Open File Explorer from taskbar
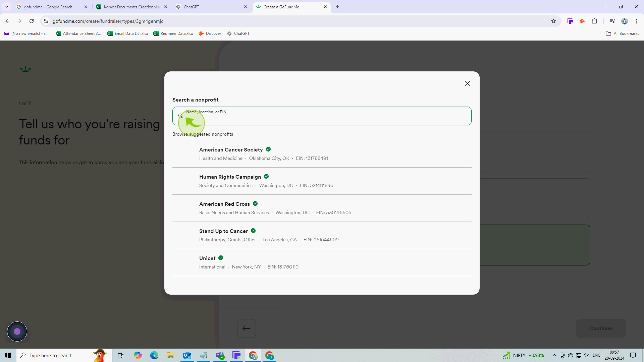The height and width of the screenshot is (362, 644). (171, 355)
